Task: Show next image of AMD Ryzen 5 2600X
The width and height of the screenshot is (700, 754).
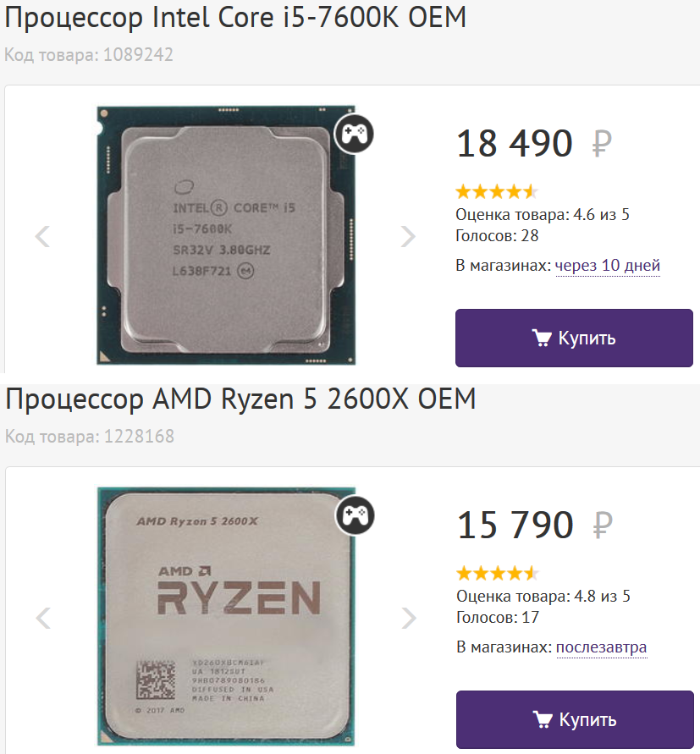Action: tap(408, 618)
